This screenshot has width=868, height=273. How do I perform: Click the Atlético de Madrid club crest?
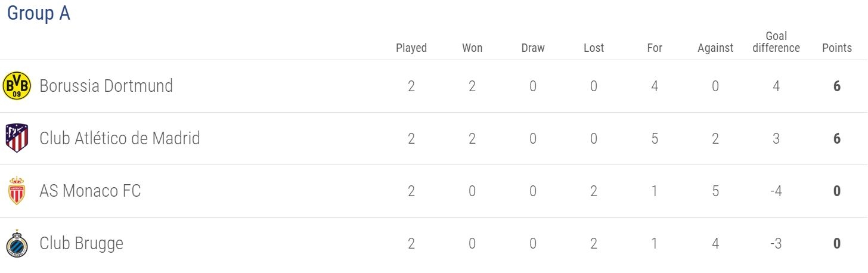point(17,138)
